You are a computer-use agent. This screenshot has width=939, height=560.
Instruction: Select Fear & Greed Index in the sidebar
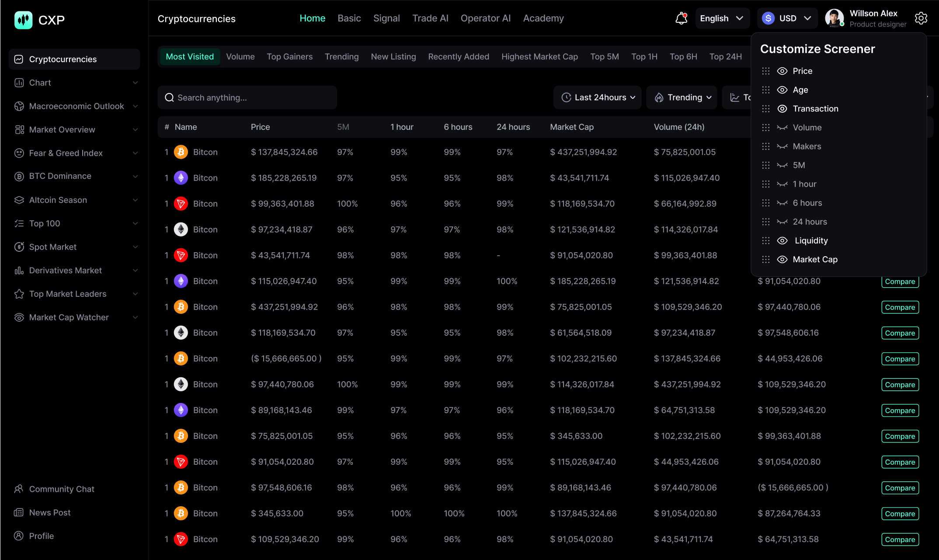pyautogui.click(x=66, y=153)
